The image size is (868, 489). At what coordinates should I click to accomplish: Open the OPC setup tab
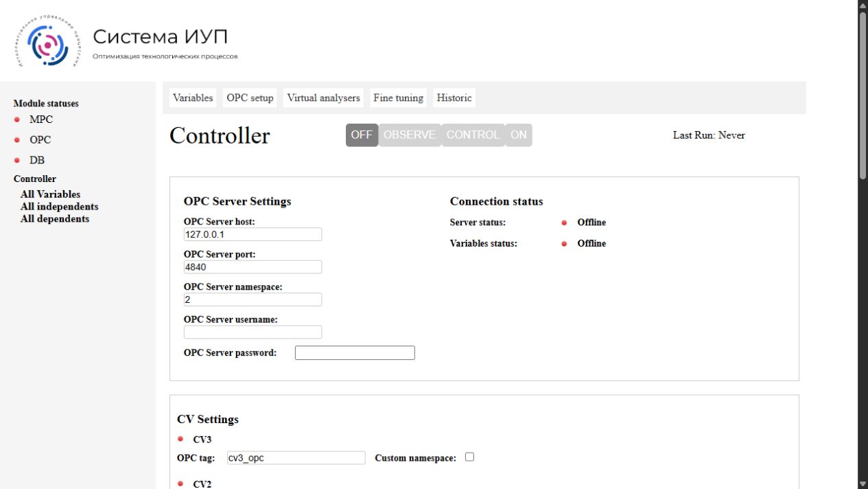(250, 98)
